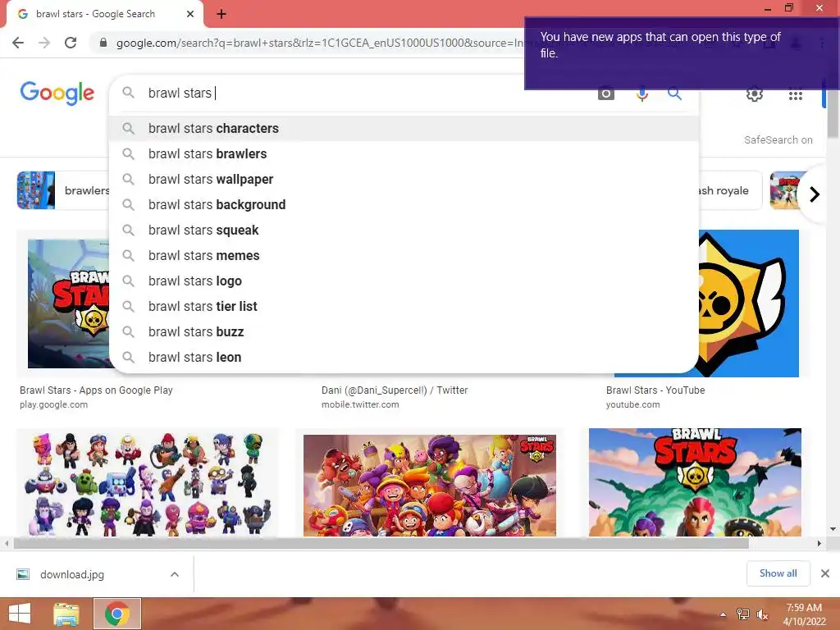Screen dimensions: 840x630
Task: Choose suggestion brawl stars buzz
Action: coord(404,332)
